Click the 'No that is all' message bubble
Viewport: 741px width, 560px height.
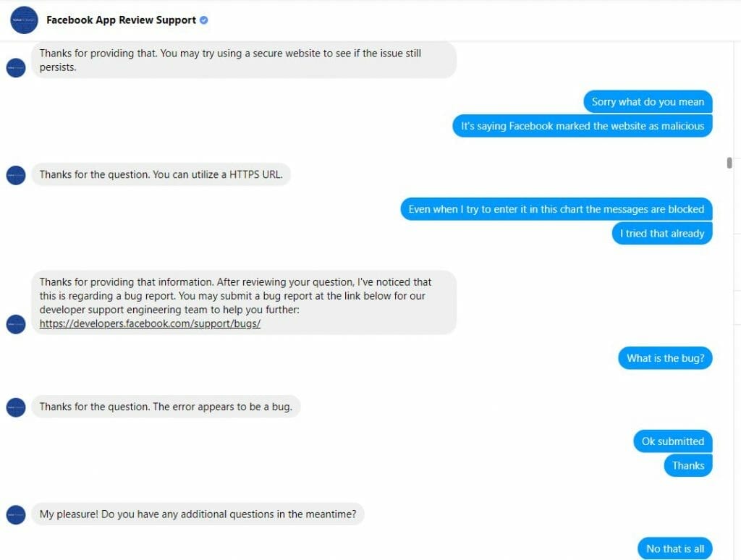[674, 548]
